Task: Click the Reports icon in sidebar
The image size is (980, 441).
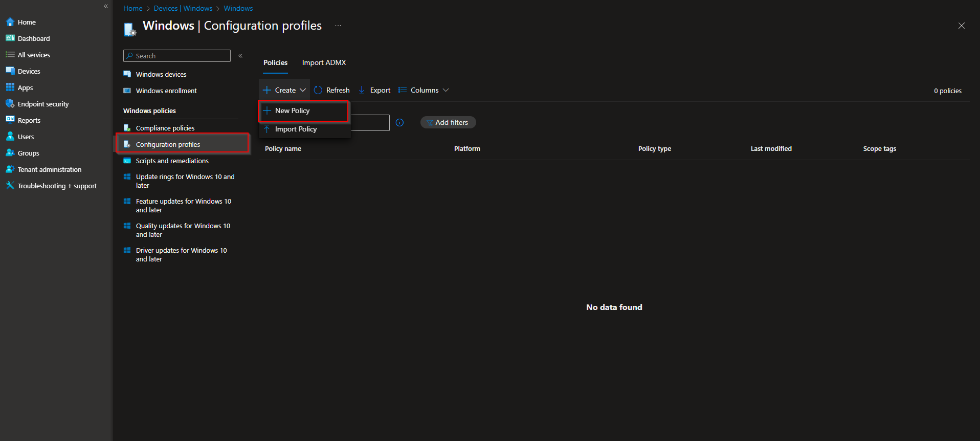Action: (10, 120)
